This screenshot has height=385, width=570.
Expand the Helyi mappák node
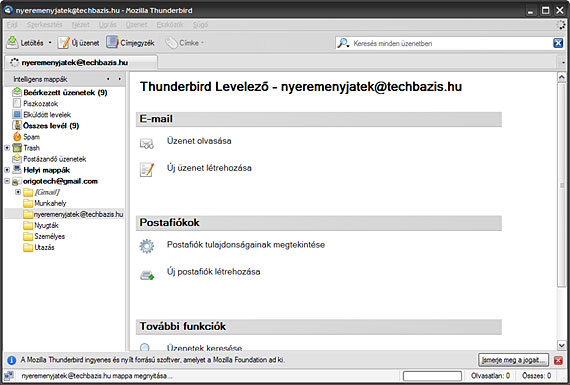tap(7, 170)
